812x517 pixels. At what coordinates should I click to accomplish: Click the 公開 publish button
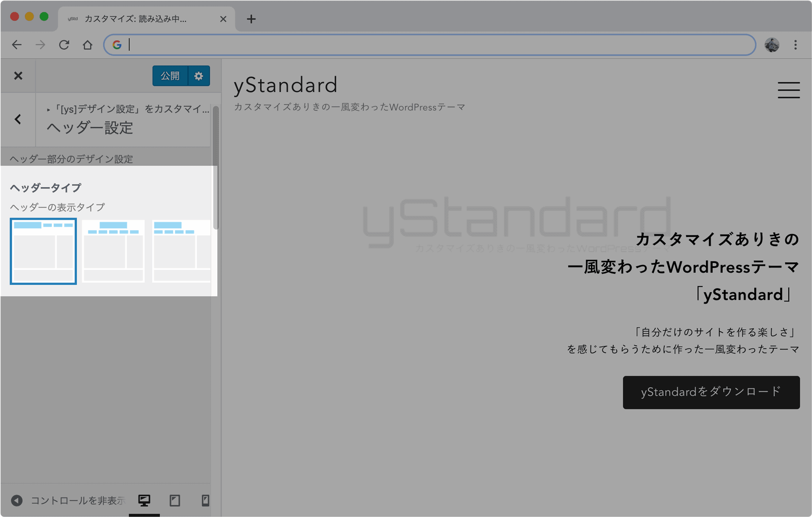tap(170, 76)
